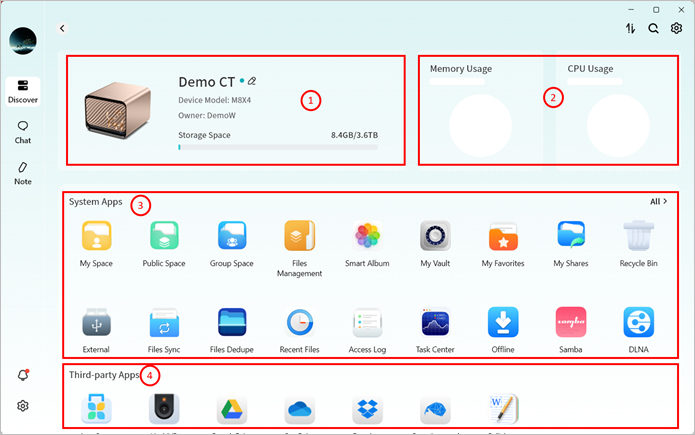Launch Smart Album
The width and height of the screenshot is (695, 435).
[367, 237]
